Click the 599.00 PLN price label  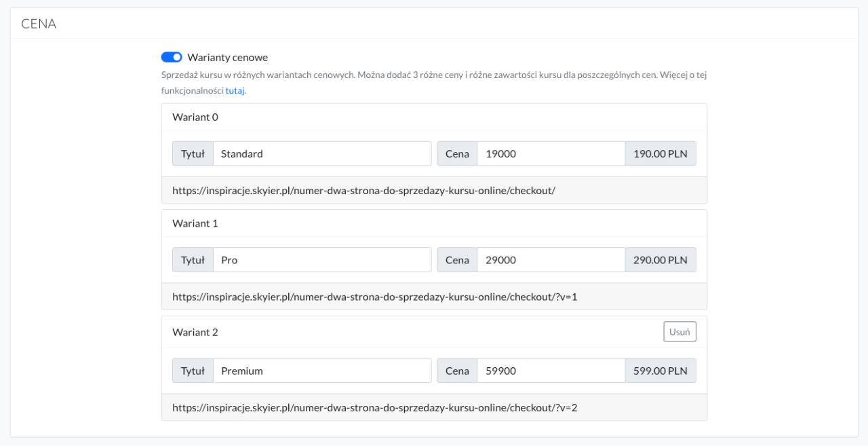coord(660,371)
